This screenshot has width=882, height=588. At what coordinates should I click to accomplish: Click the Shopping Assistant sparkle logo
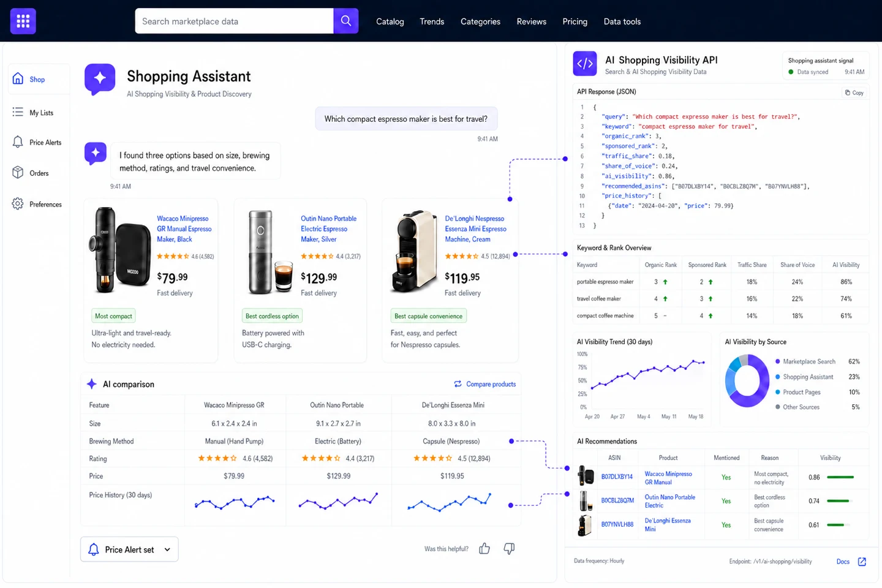click(x=100, y=79)
